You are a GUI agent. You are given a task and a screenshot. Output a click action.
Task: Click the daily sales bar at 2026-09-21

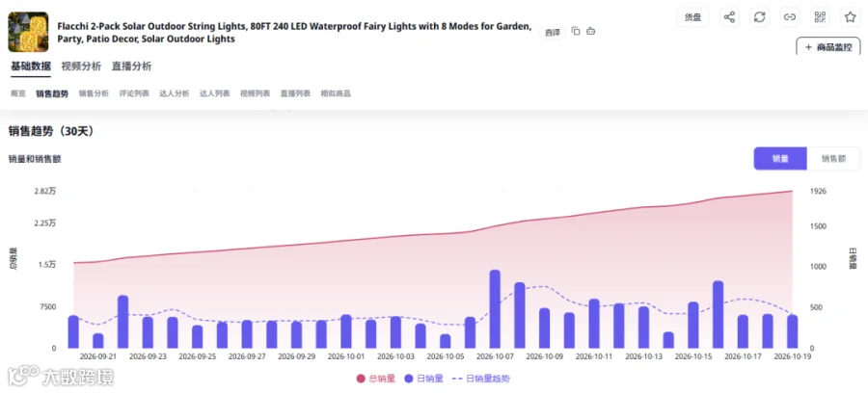98,340
